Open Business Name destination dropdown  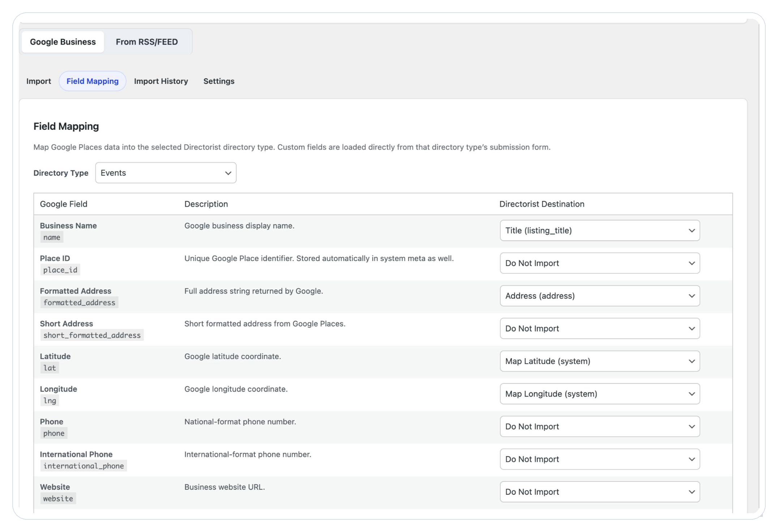pos(600,231)
